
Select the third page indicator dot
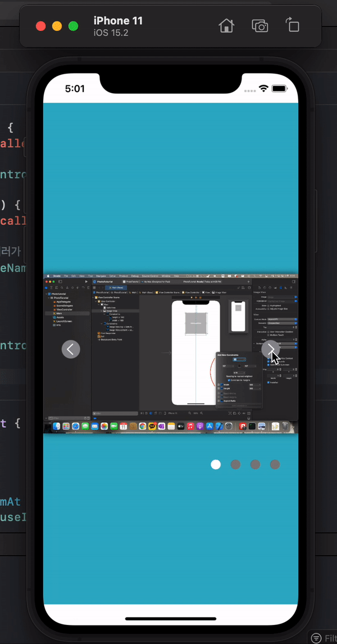click(x=256, y=465)
